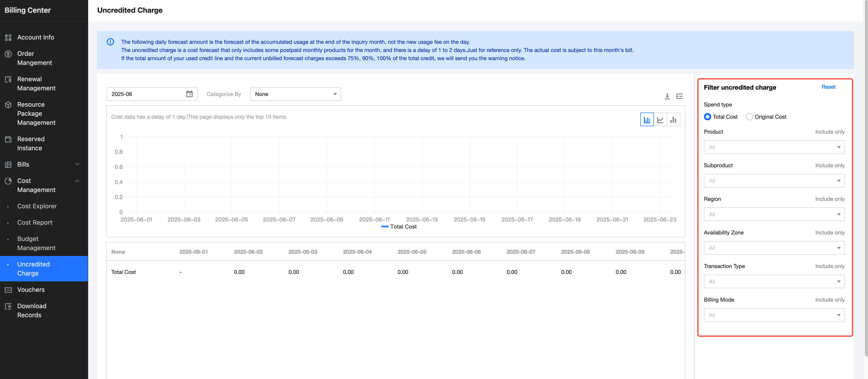Open the Categorize By dropdown
868x379 pixels.
295,94
